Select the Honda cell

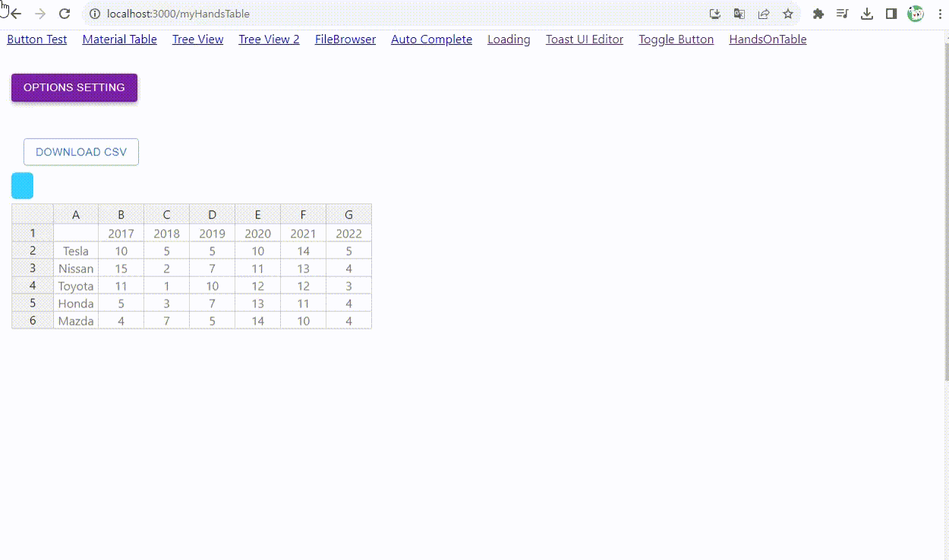click(x=76, y=304)
